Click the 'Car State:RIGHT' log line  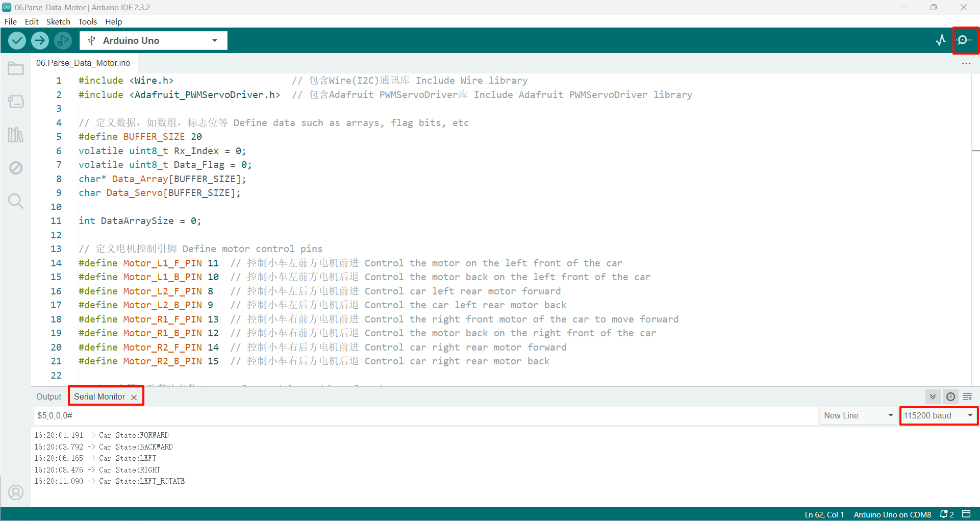[x=97, y=470]
